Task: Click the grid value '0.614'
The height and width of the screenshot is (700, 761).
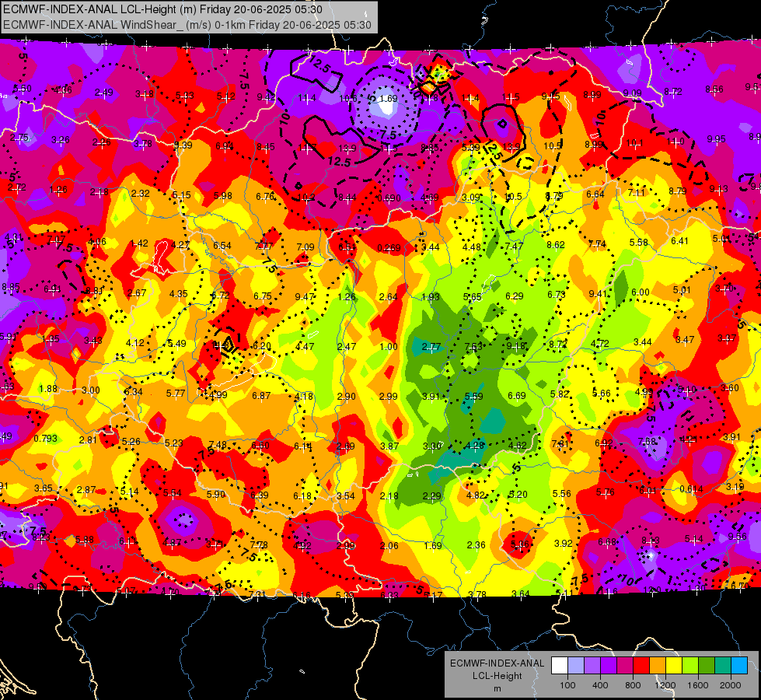Action: coord(691,489)
